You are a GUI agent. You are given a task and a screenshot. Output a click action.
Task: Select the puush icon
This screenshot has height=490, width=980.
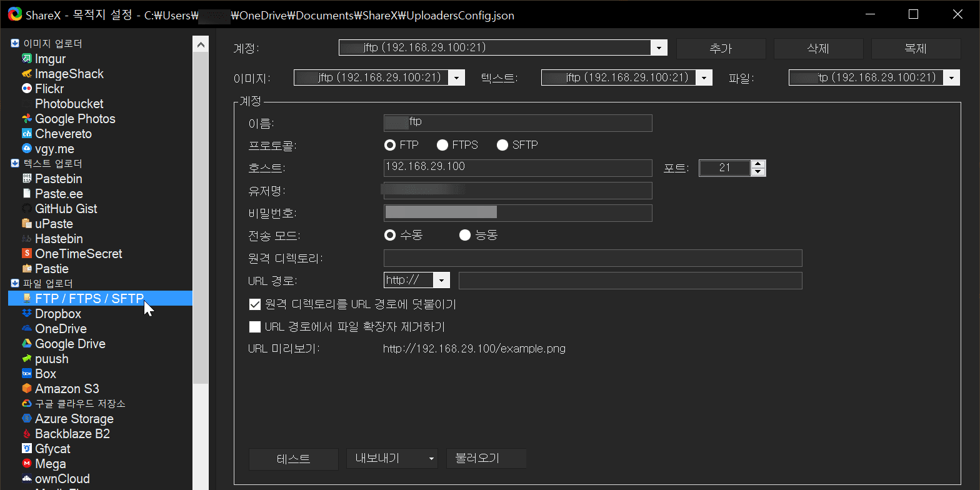[x=27, y=359]
